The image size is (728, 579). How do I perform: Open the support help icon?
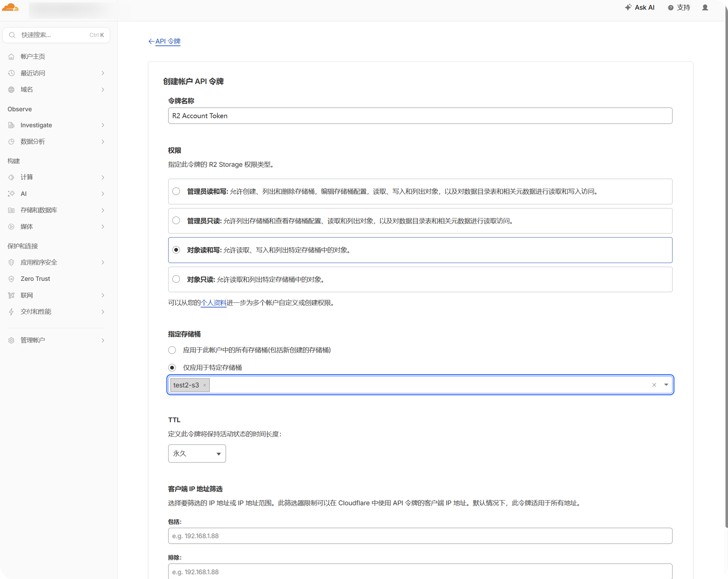(671, 8)
